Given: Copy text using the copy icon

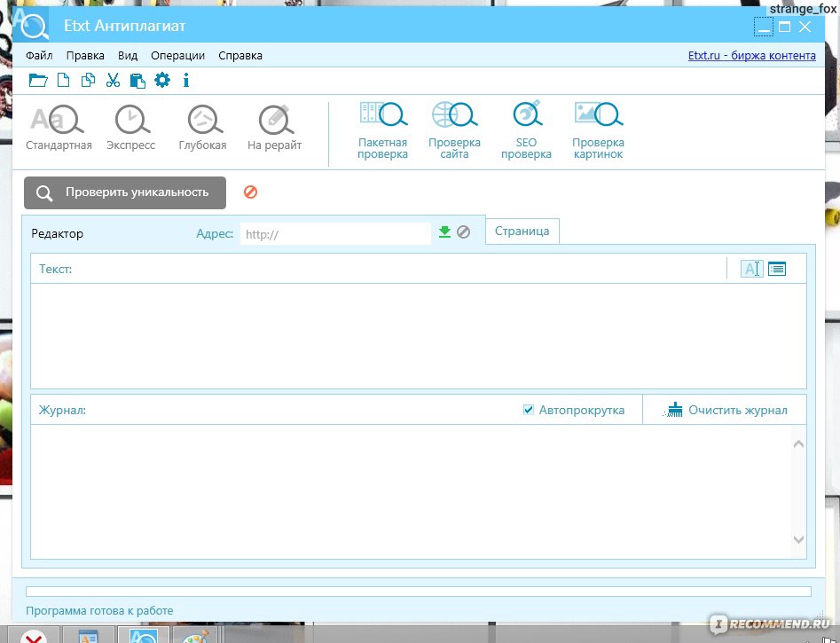Looking at the screenshot, I should pyautogui.click(x=88, y=81).
